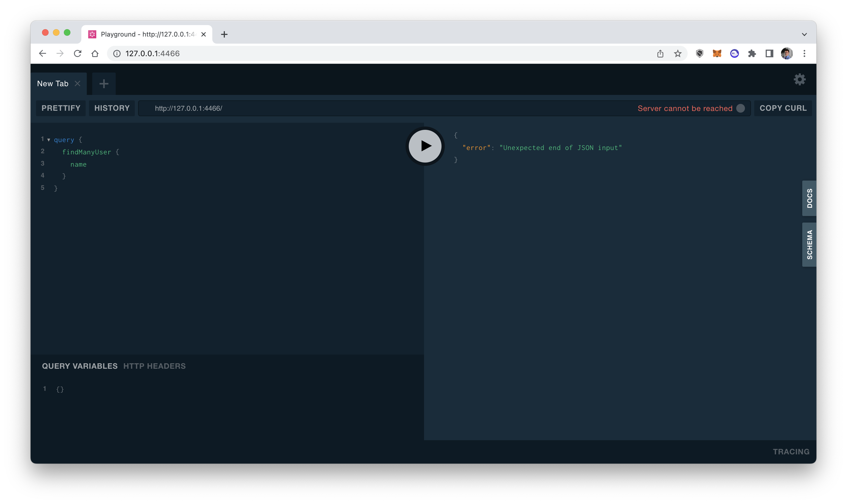The height and width of the screenshot is (504, 847).
Task: Open the playground settings gear
Action: coord(800,79)
